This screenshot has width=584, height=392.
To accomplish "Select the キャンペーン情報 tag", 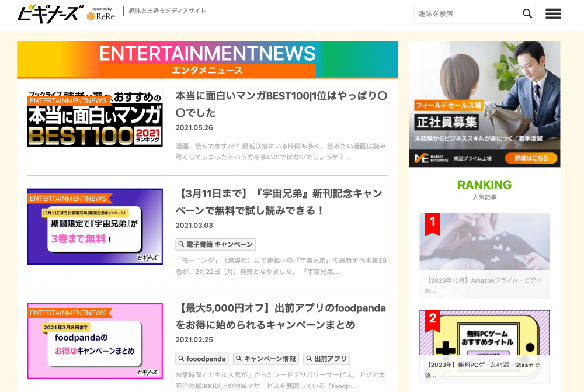I will [266, 359].
